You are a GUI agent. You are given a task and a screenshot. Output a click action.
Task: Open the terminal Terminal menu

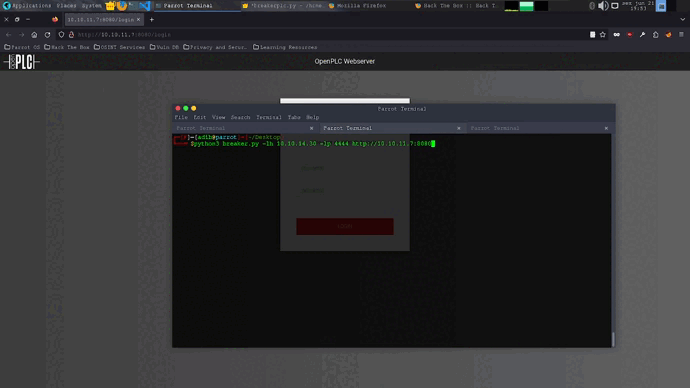(x=268, y=117)
